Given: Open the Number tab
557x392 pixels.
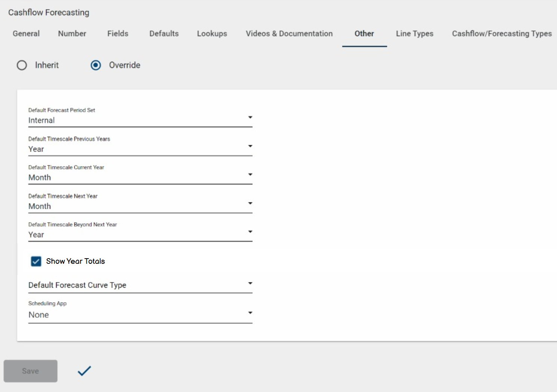Looking at the screenshot, I should pyautogui.click(x=72, y=34).
